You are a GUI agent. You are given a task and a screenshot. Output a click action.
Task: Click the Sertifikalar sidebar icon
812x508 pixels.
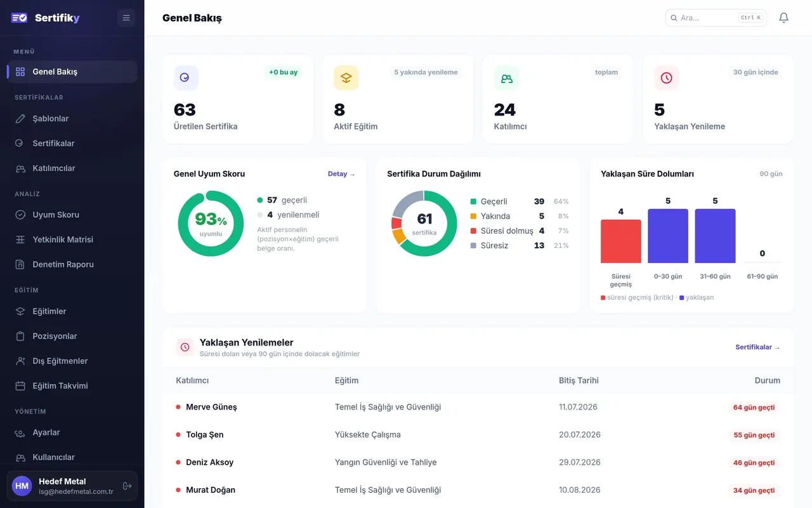click(20, 144)
